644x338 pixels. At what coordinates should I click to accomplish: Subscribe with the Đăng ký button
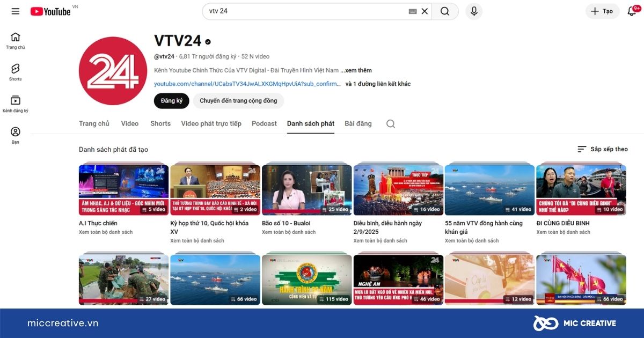click(172, 101)
